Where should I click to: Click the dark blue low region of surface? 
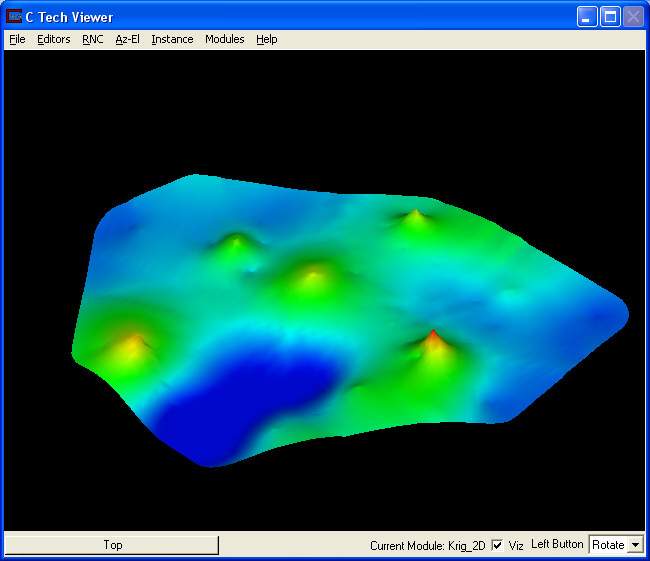point(249,398)
